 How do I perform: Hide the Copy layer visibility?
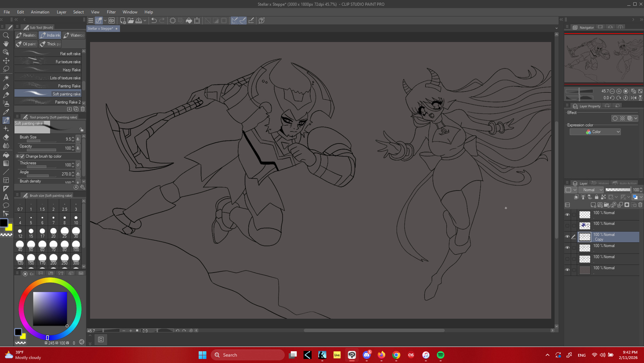click(567, 237)
